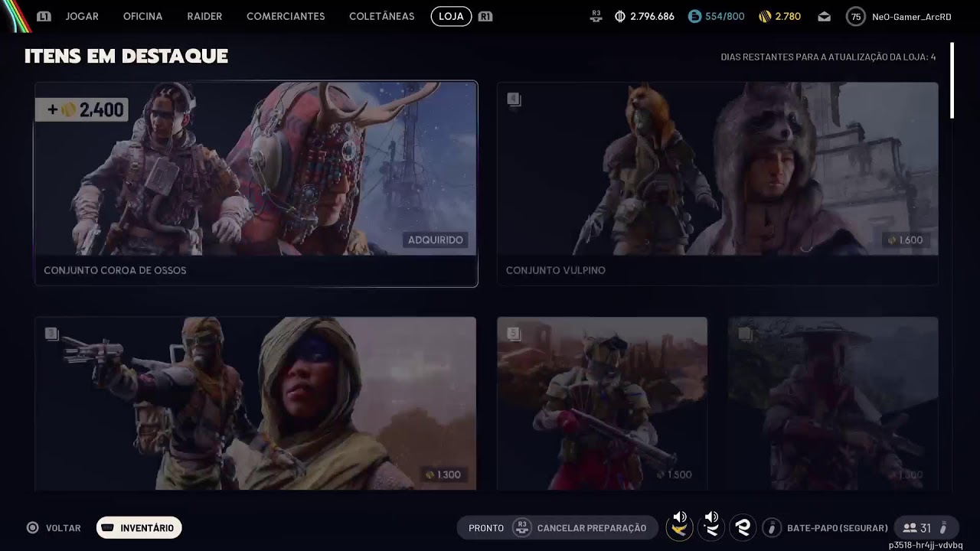Click the item count badge on red outfit card
This screenshot has width=980, height=551.
tap(514, 334)
